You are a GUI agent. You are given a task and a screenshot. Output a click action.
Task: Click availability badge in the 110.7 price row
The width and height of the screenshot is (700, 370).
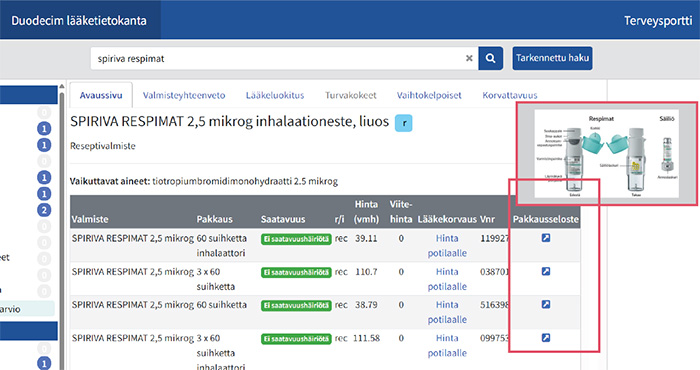tap(296, 272)
